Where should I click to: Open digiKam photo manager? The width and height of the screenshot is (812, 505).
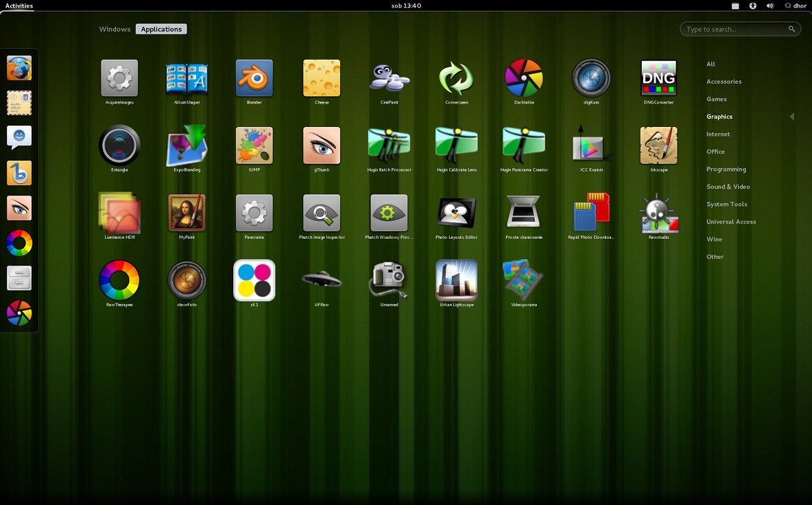pyautogui.click(x=591, y=78)
